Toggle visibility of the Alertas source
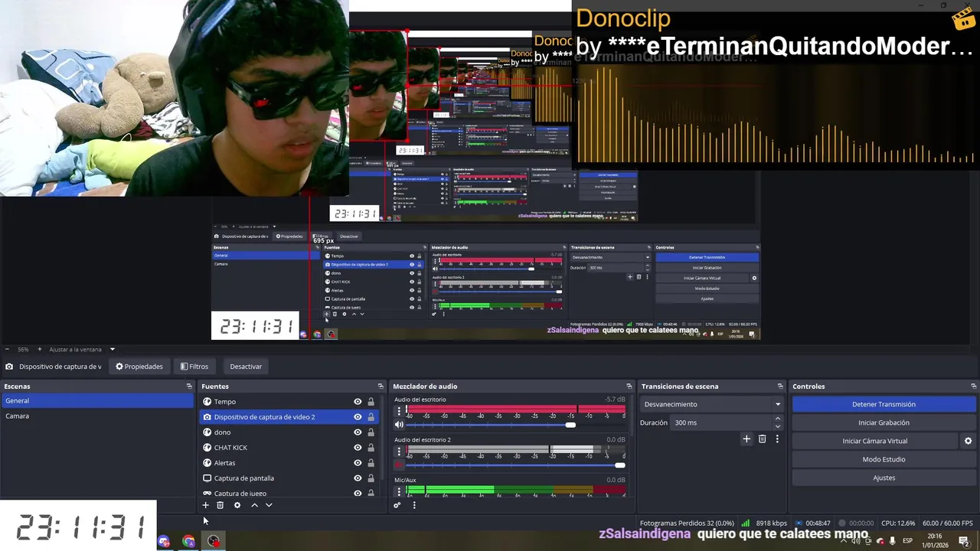Screen dimensions: 980x551 (x=358, y=463)
